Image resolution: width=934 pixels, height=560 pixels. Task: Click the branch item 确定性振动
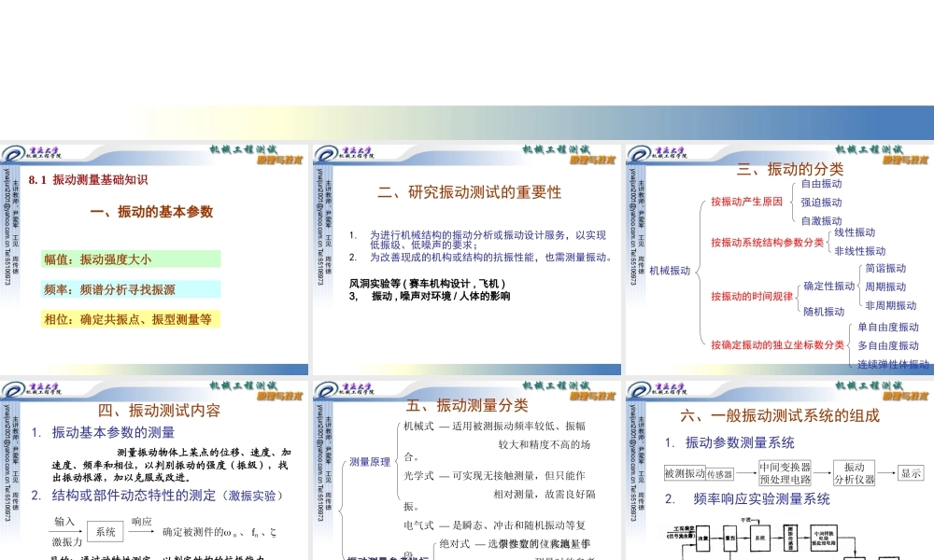[829, 287]
